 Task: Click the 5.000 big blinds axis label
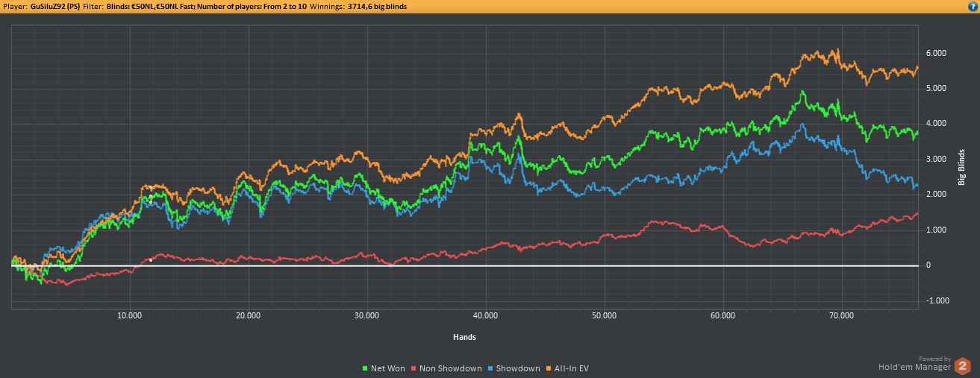point(936,89)
